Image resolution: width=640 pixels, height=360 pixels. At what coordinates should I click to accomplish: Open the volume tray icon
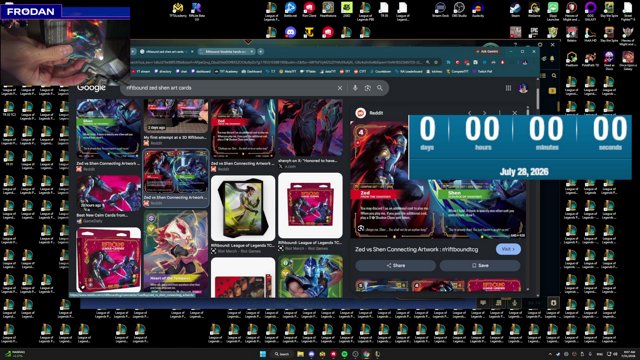[x=615, y=354]
